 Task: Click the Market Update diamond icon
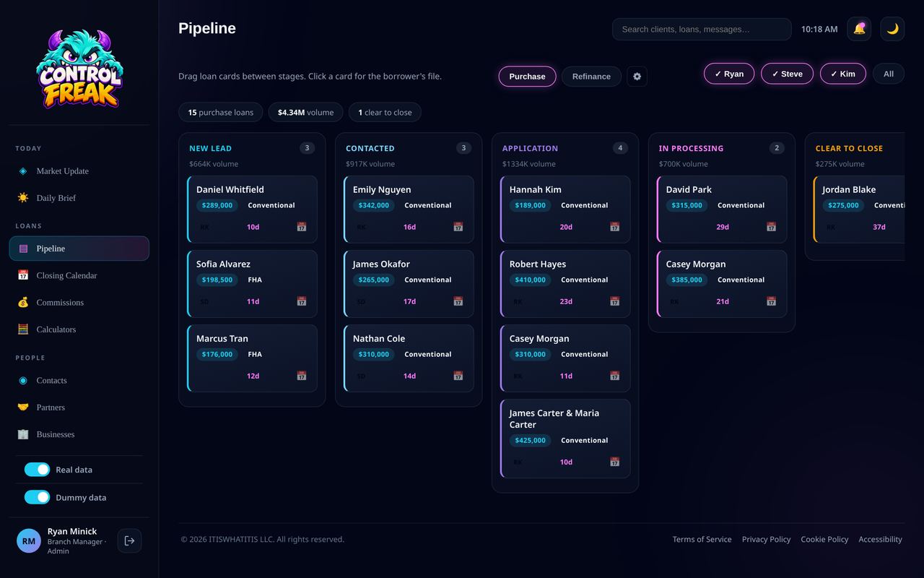pos(23,171)
